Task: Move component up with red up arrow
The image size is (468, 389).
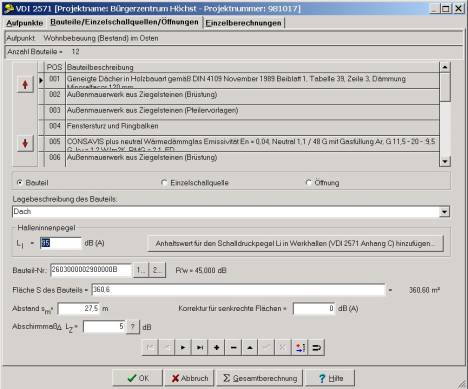Action: (x=25, y=85)
